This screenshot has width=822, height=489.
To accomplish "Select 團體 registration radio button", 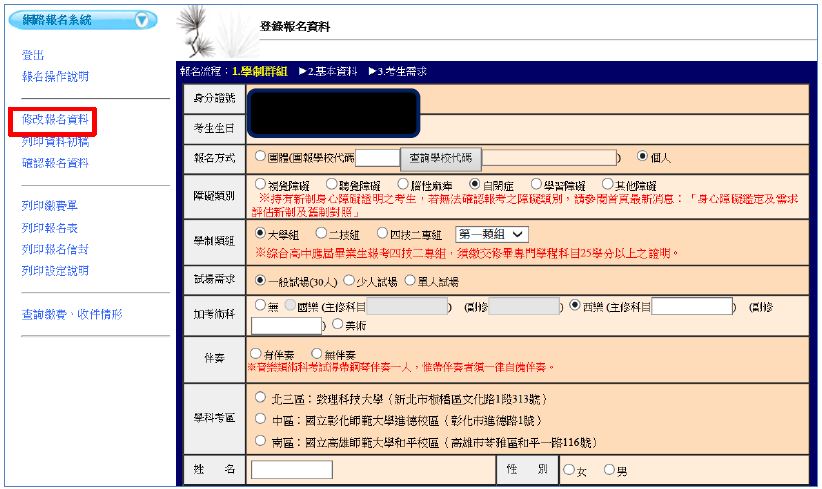I will (261, 156).
